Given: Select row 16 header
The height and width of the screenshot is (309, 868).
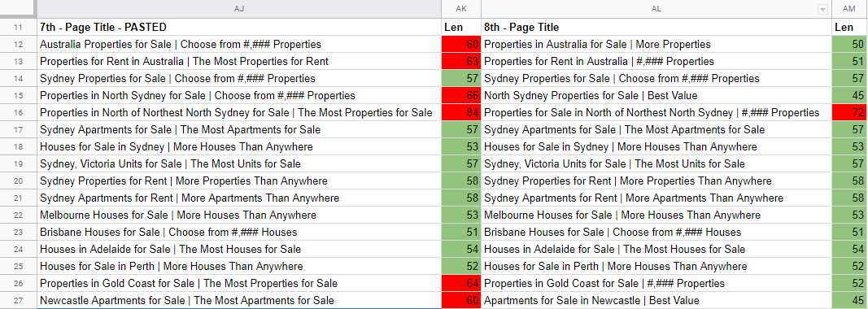Looking at the screenshot, I should pos(18,112).
